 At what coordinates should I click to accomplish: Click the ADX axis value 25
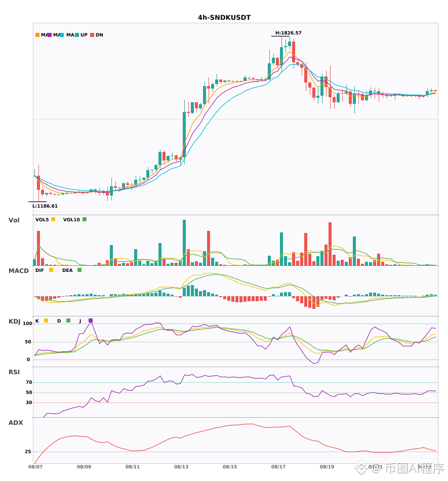coord(28,452)
